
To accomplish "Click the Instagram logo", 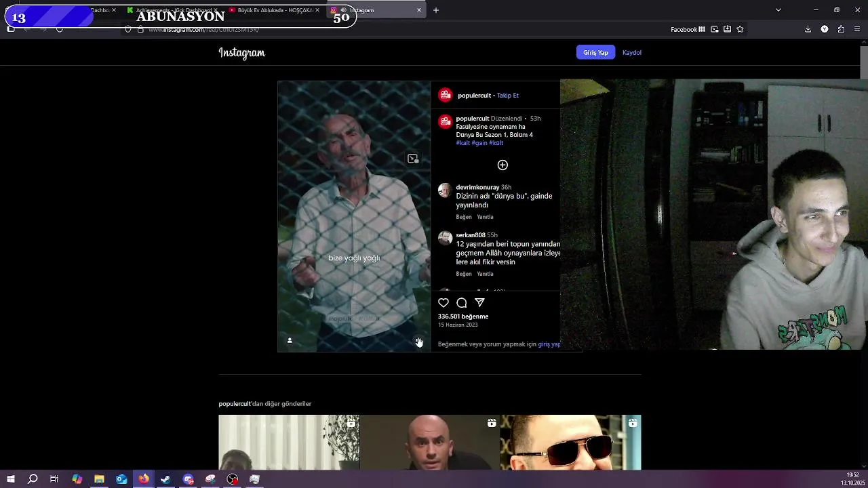I will coord(241,53).
